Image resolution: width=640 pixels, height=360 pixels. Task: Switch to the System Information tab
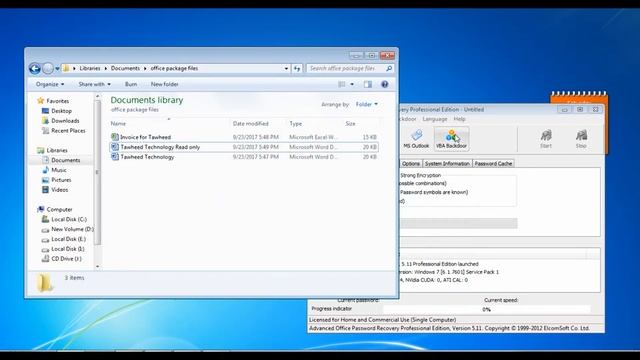(x=447, y=163)
